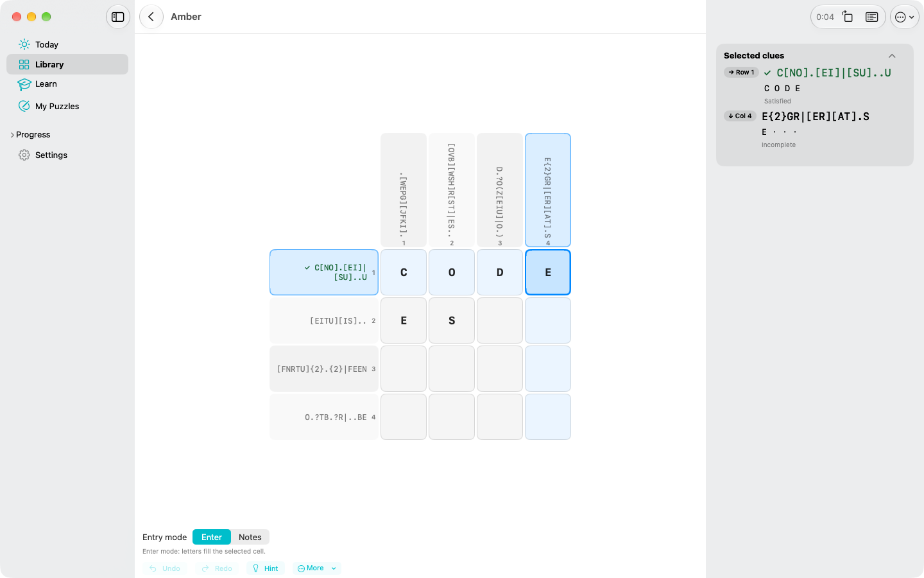Collapse the Selected clues panel
Viewport: 924px width, 578px height.
click(892, 56)
